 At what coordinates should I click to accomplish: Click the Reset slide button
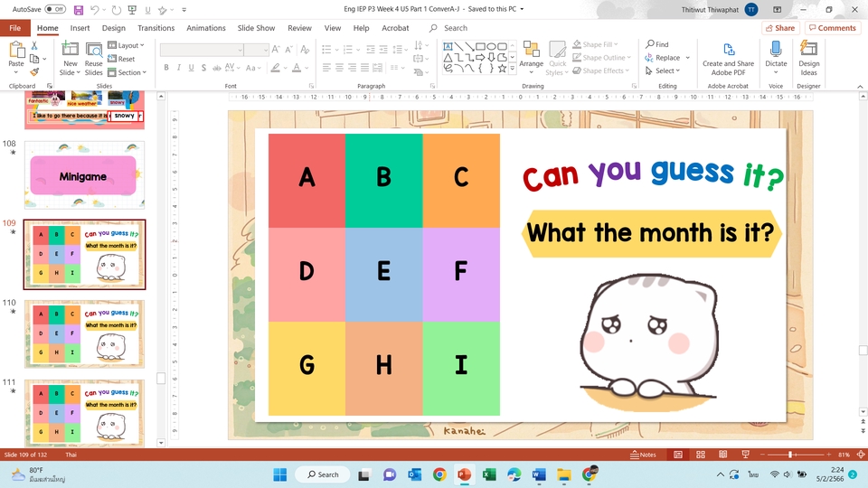(x=121, y=59)
